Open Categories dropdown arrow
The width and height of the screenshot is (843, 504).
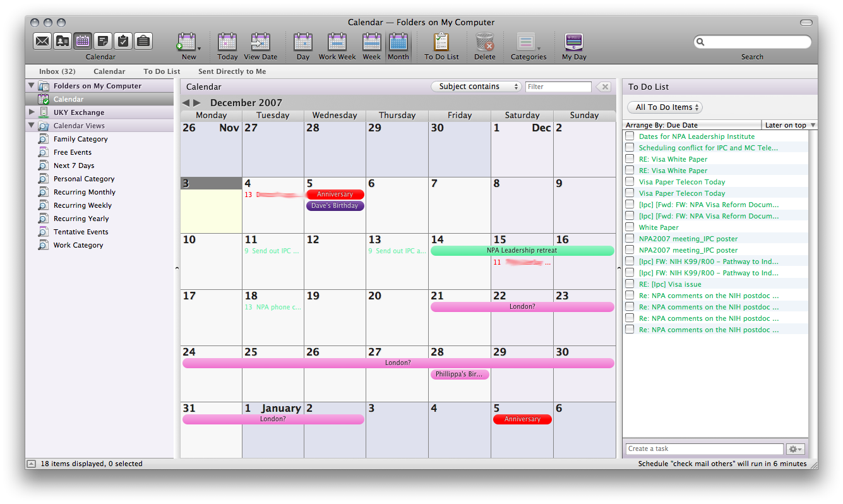click(x=539, y=49)
